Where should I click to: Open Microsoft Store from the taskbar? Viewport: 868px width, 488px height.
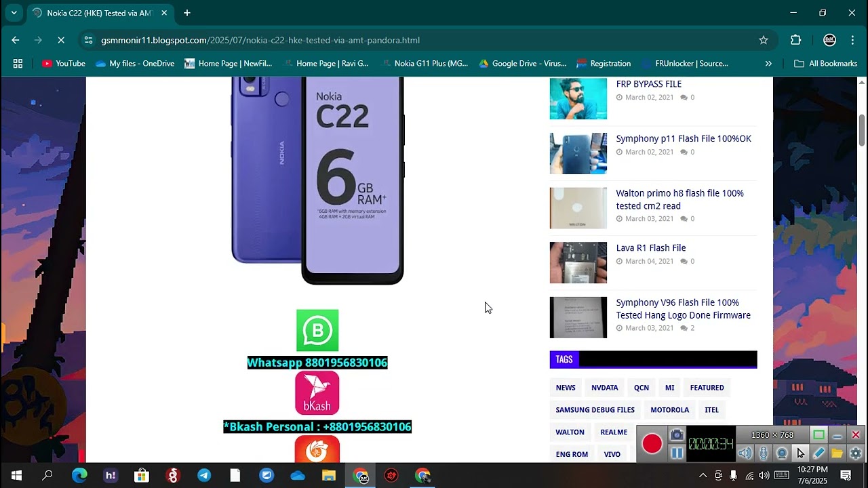tap(141, 475)
